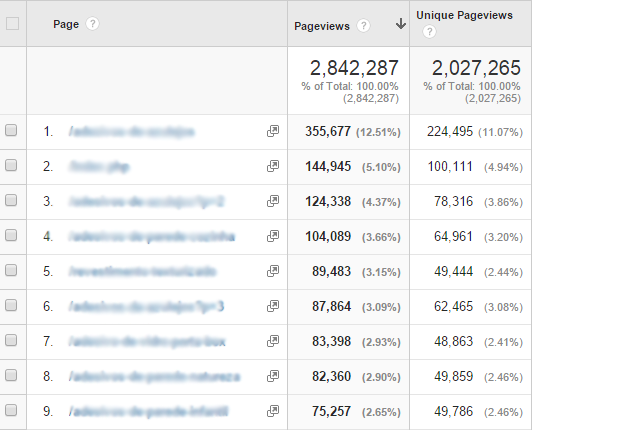
Task: Open row 4 page in new window icon
Action: click(273, 236)
